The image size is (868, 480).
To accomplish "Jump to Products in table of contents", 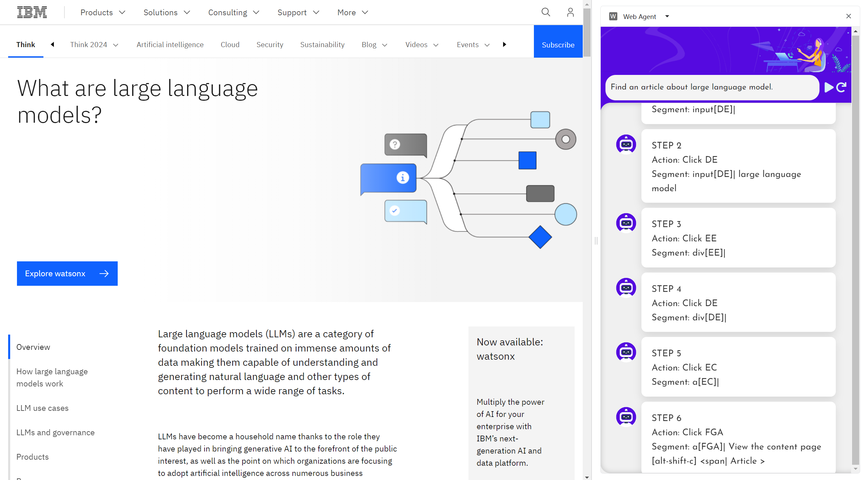I will coord(33,457).
